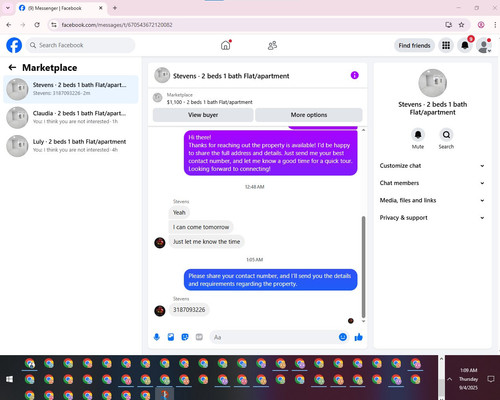The image size is (500, 400).
Task: Open the Windows notification center icon
Action: click(491, 379)
